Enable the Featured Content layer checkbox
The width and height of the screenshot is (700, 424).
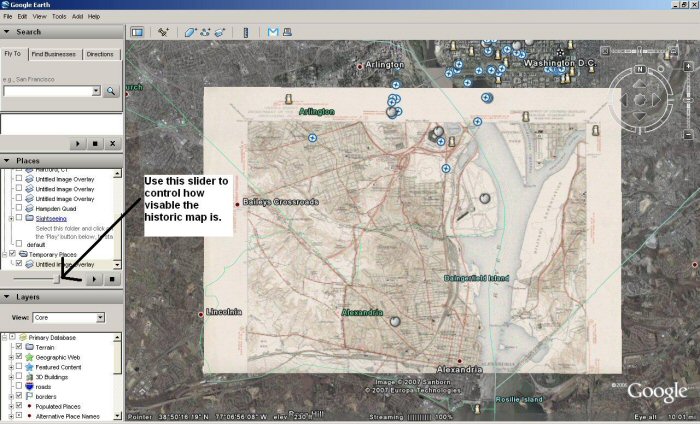[x=19, y=366]
